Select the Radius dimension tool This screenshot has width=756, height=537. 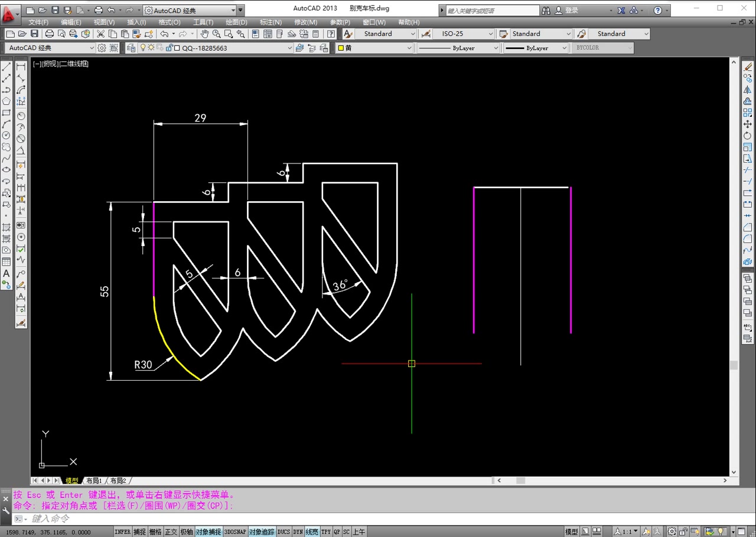click(21, 116)
